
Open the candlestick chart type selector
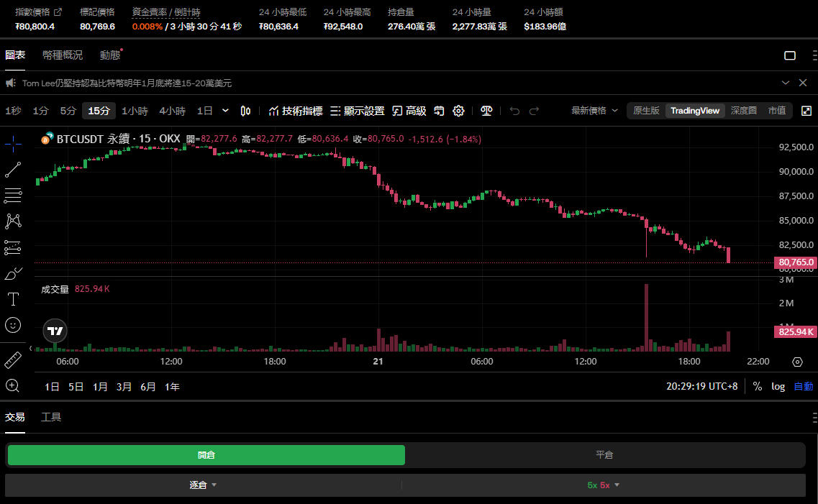(x=245, y=111)
